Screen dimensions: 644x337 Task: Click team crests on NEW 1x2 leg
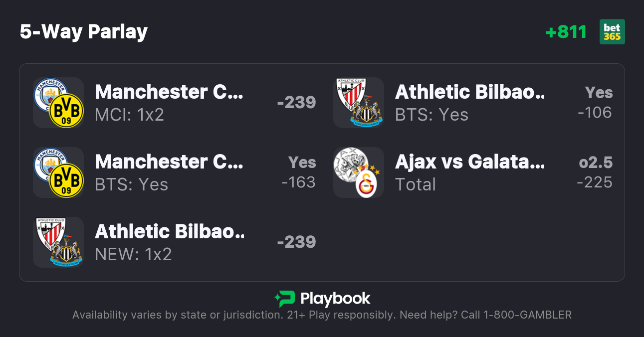[58, 242]
